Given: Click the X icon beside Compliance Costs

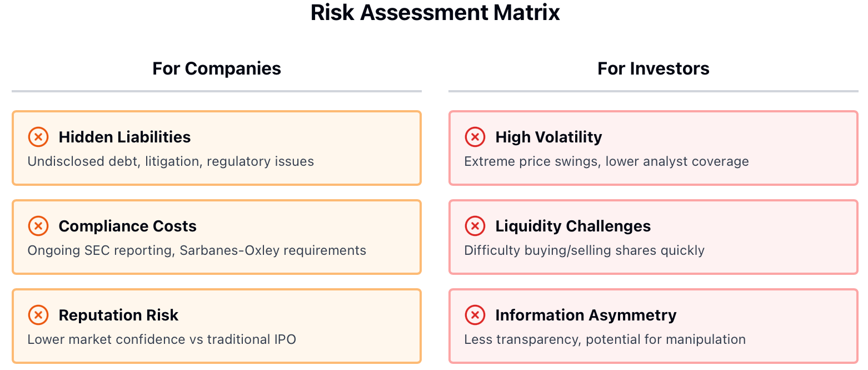Looking at the screenshot, I should coord(38,226).
